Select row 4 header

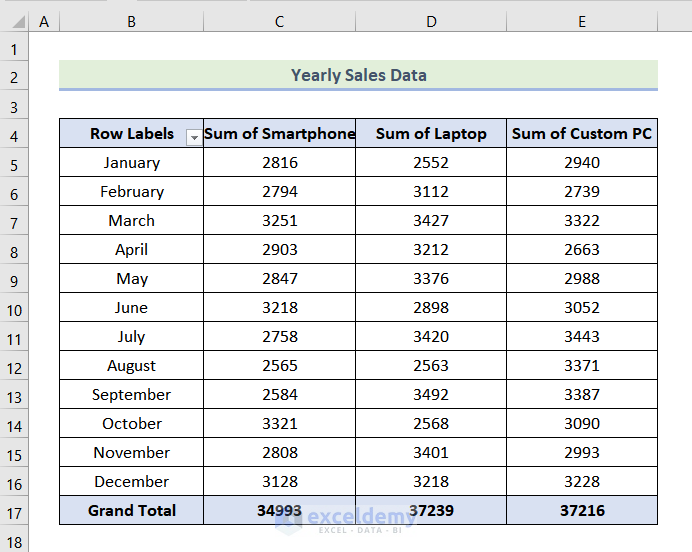pos(14,134)
